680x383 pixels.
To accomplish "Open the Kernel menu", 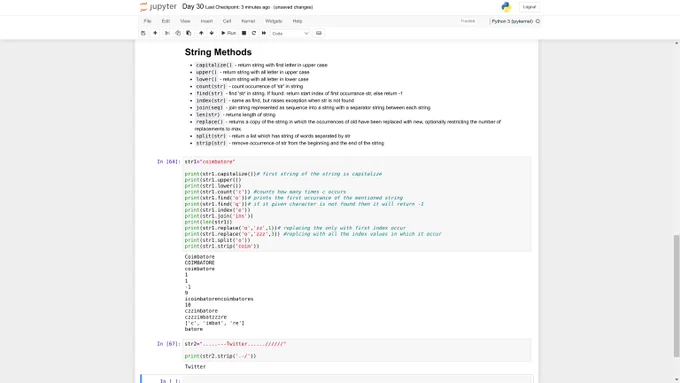I will tap(248, 21).
